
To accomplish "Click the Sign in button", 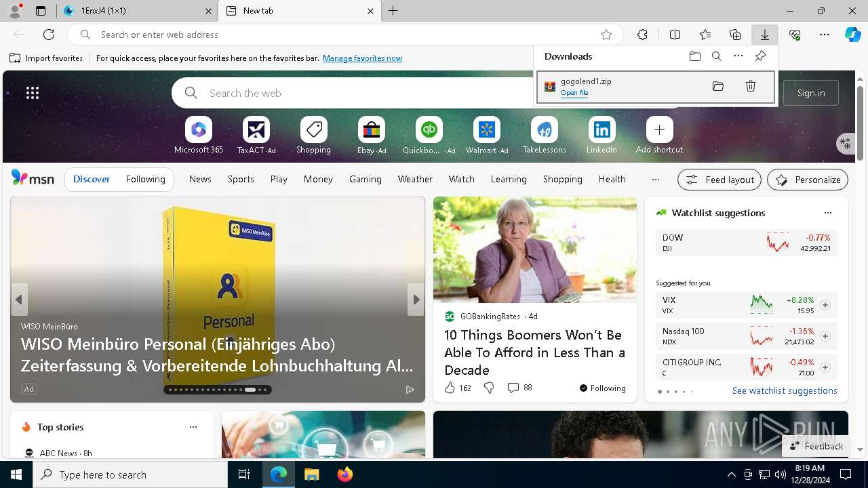I will pos(811,93).
